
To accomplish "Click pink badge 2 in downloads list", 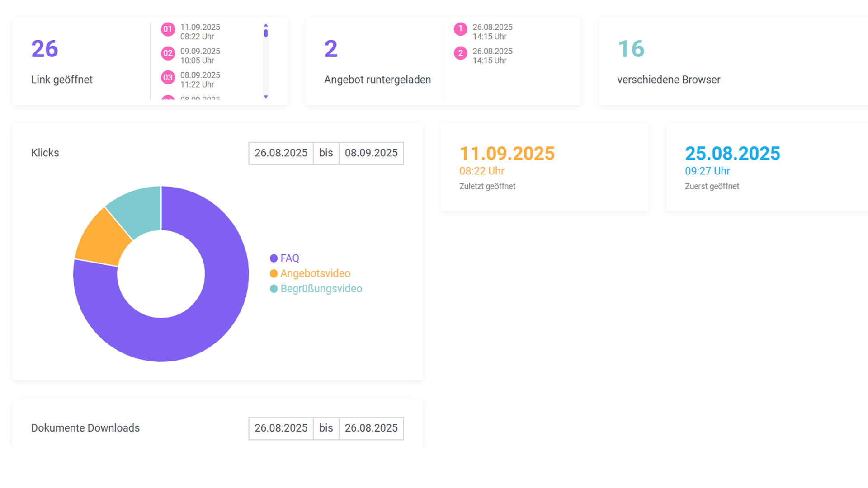I will [460, 53].
